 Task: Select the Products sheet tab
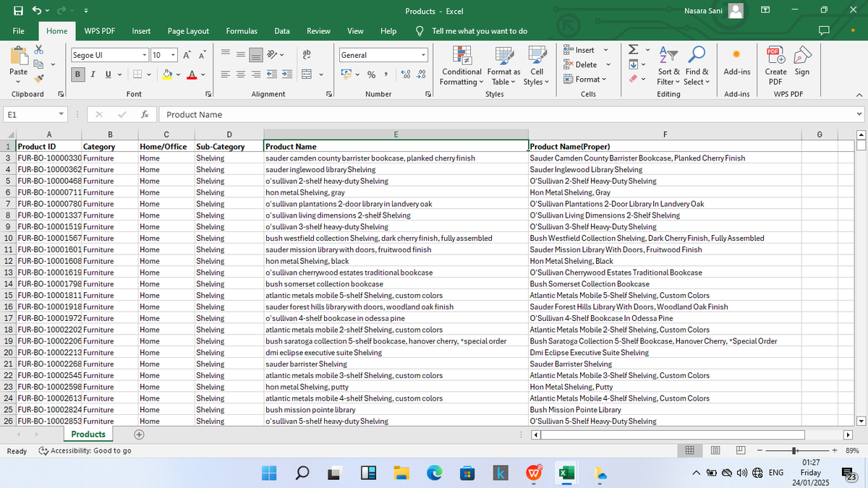tap(88, 435)
